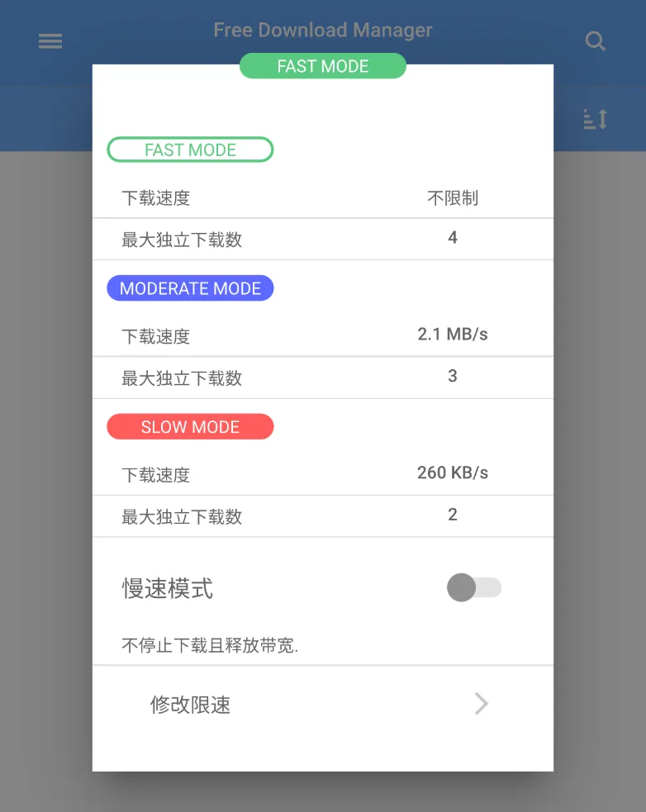646x812 pixels.
Task: Click Moderate mode max downloads value 3
Action: pos(452,376)
